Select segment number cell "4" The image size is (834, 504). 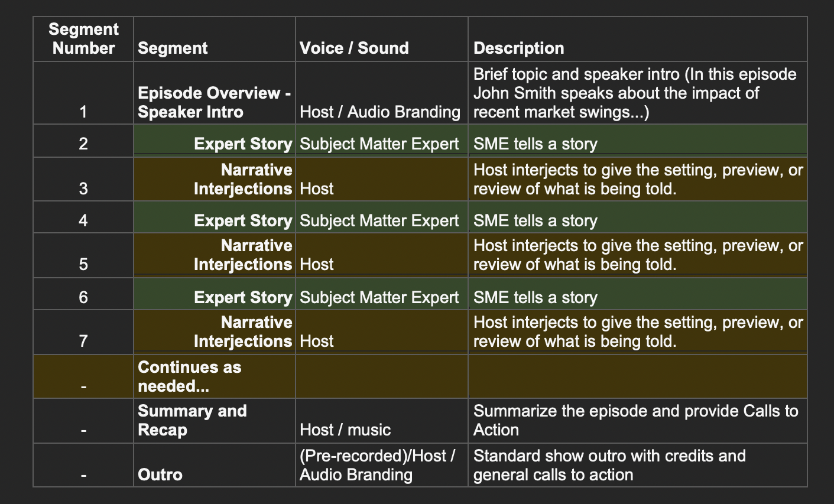click(x=83, y=217)
